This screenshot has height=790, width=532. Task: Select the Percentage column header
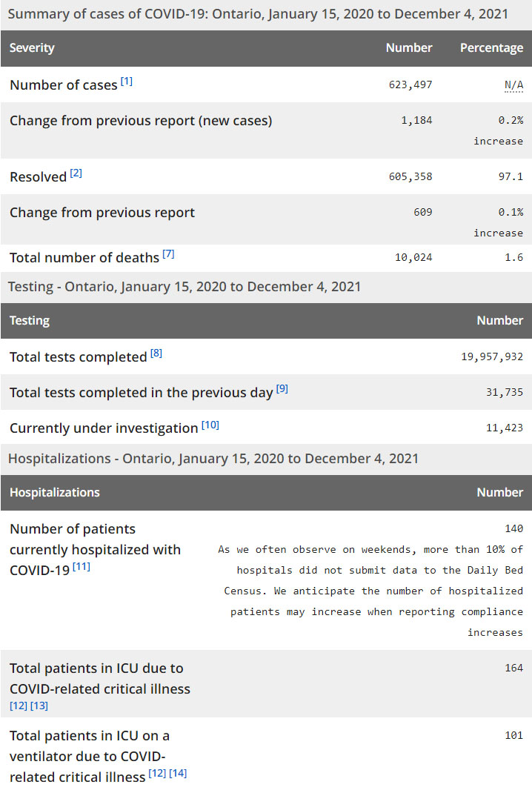pos(491,48)
